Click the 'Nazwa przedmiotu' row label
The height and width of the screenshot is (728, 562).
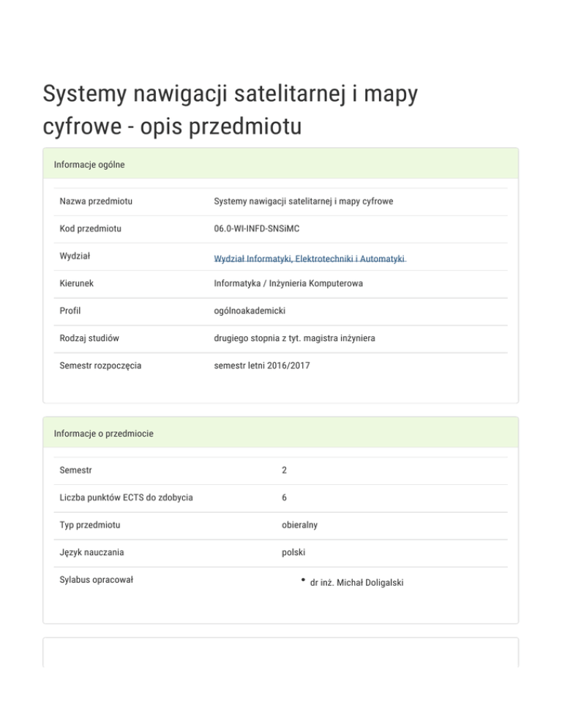100,201
